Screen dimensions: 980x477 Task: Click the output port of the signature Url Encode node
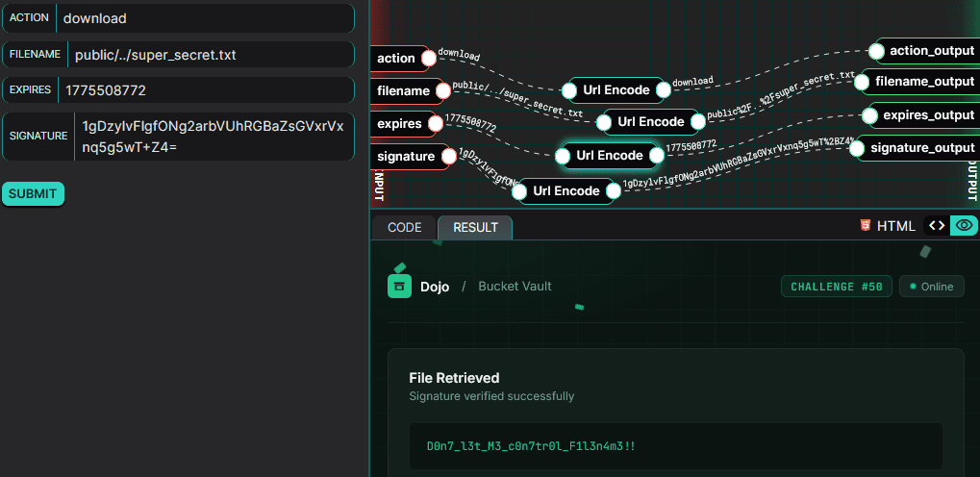614,190
